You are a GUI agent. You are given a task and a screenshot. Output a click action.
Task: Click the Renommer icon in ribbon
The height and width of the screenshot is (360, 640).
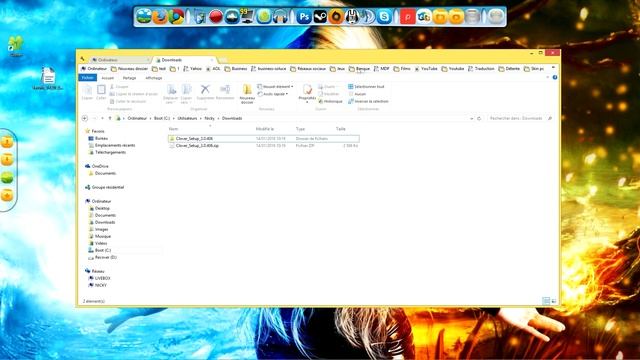pos(225,92)
